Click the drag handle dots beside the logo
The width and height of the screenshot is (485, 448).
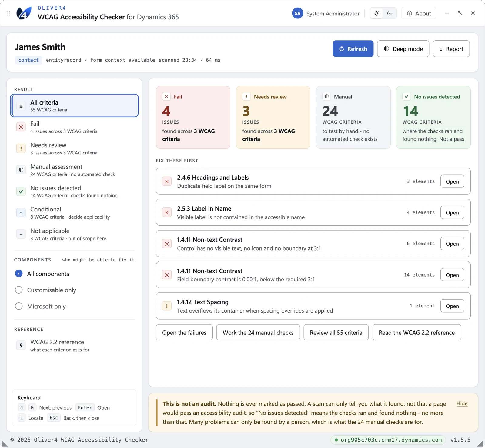[x=8, y=13]
